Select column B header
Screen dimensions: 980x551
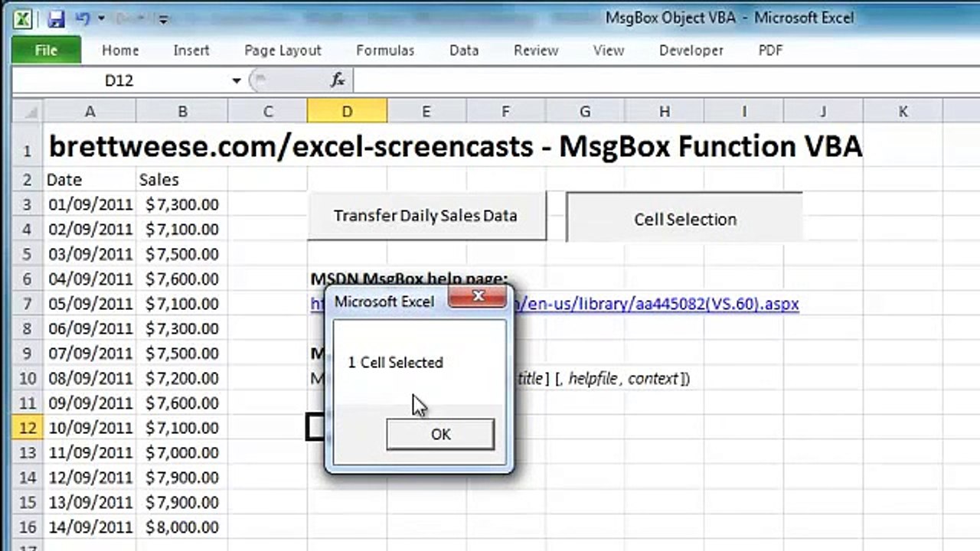(182, 112)
